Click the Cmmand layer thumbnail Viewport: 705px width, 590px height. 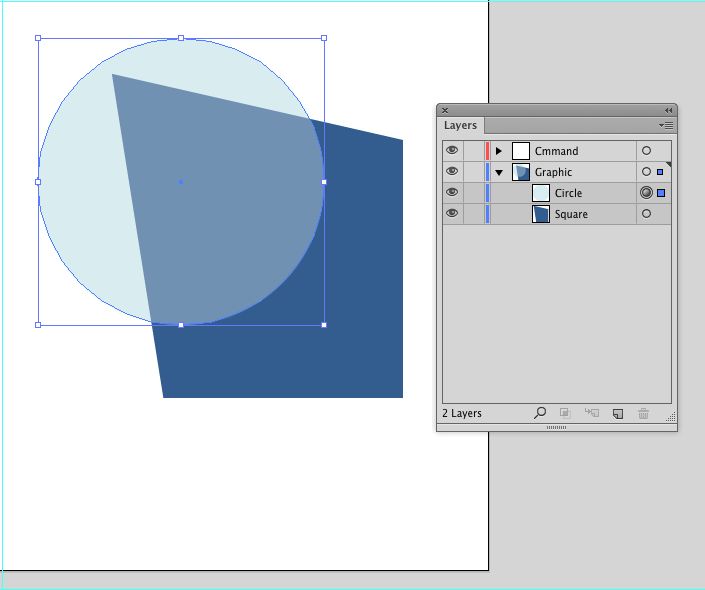[x=521, y=151]
